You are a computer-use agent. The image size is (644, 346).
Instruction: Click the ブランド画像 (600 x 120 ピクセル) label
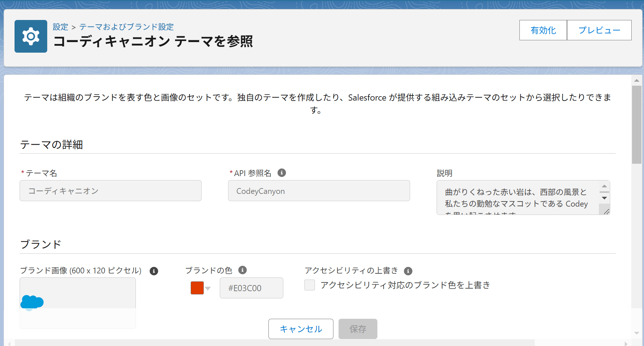click(81, 270)
